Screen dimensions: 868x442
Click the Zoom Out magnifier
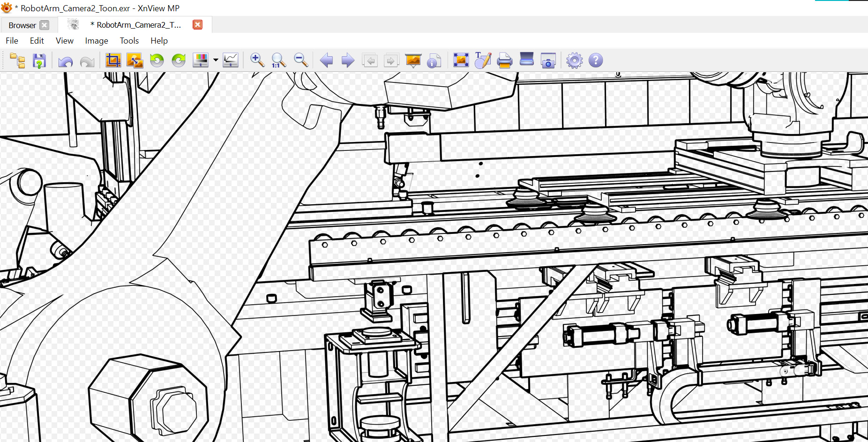click(300, 60)
